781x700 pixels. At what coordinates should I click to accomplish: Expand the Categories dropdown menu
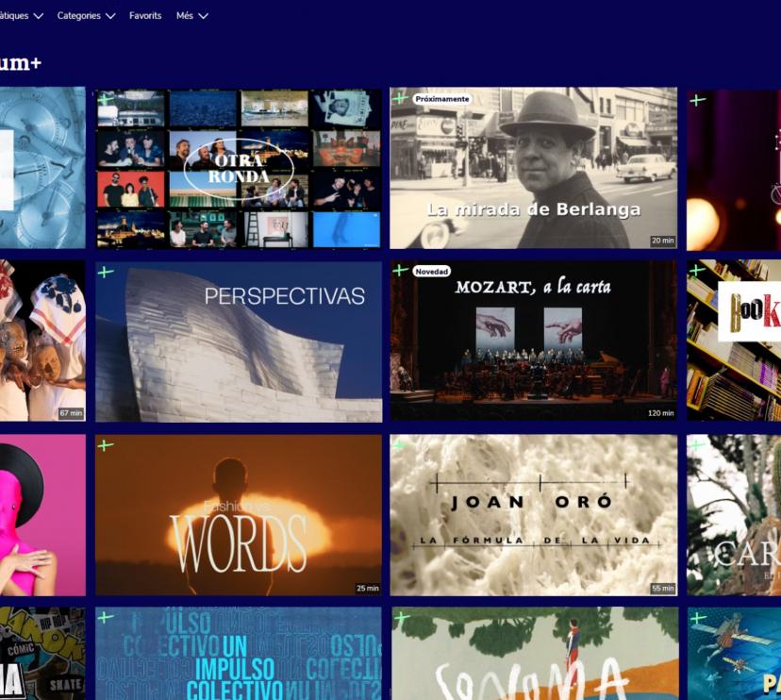tap(86, 16)
